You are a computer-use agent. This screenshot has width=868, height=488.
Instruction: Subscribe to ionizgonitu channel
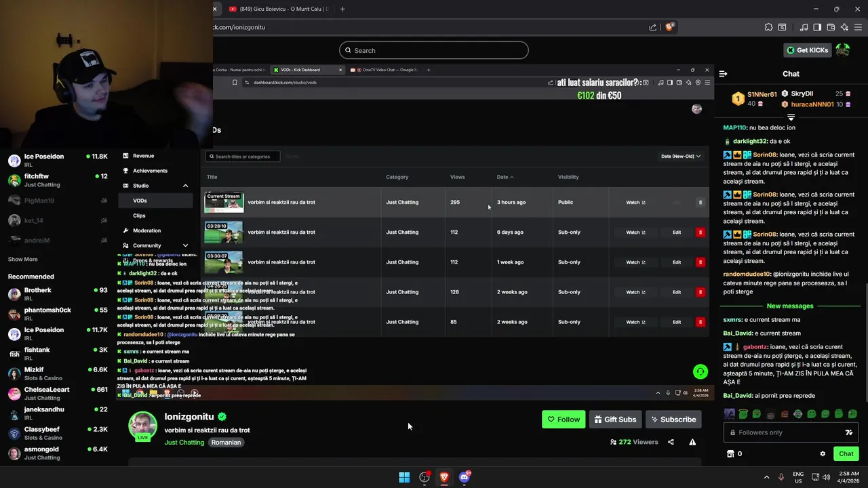click(673, 420)
